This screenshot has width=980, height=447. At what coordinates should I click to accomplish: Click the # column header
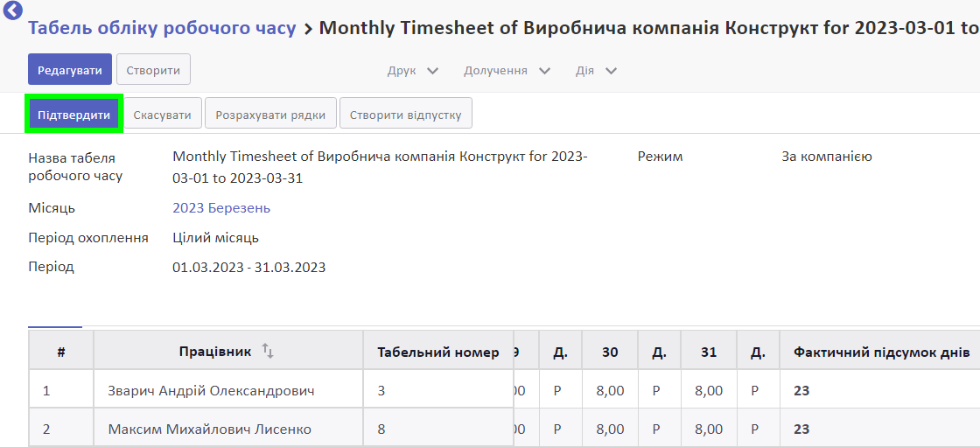[x=61, y=352]
